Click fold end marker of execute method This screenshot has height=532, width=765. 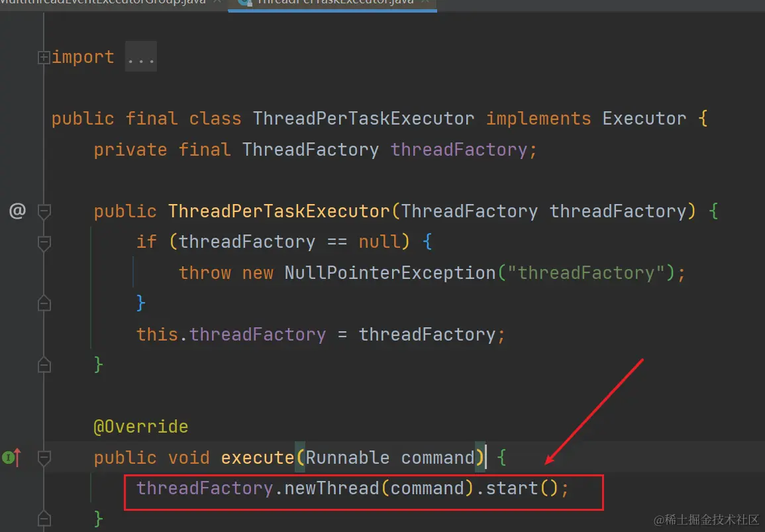[x=44, y=518]
